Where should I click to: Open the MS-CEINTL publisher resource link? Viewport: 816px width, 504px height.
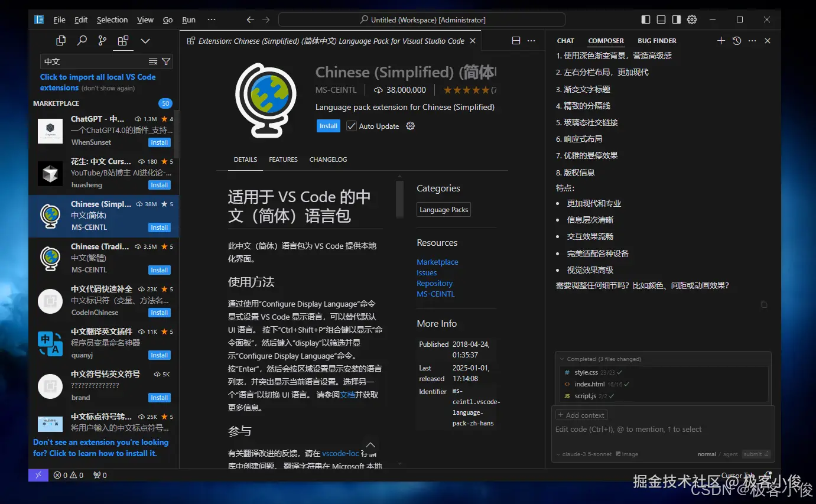[435, 294]
